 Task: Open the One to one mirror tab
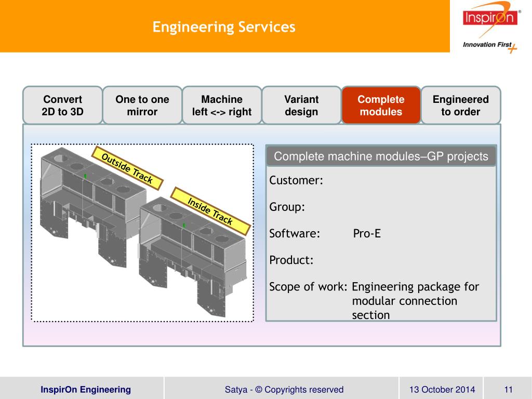pos(142,105)
